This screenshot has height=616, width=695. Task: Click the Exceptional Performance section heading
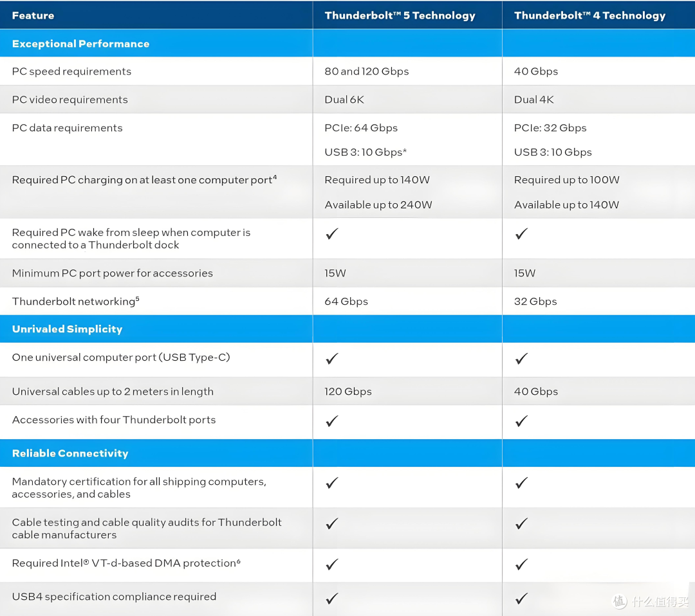pyautogui.click(x=80, y=44)
